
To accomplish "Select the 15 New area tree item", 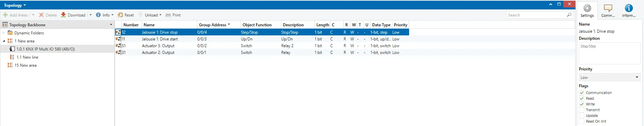I will point(26,65).
